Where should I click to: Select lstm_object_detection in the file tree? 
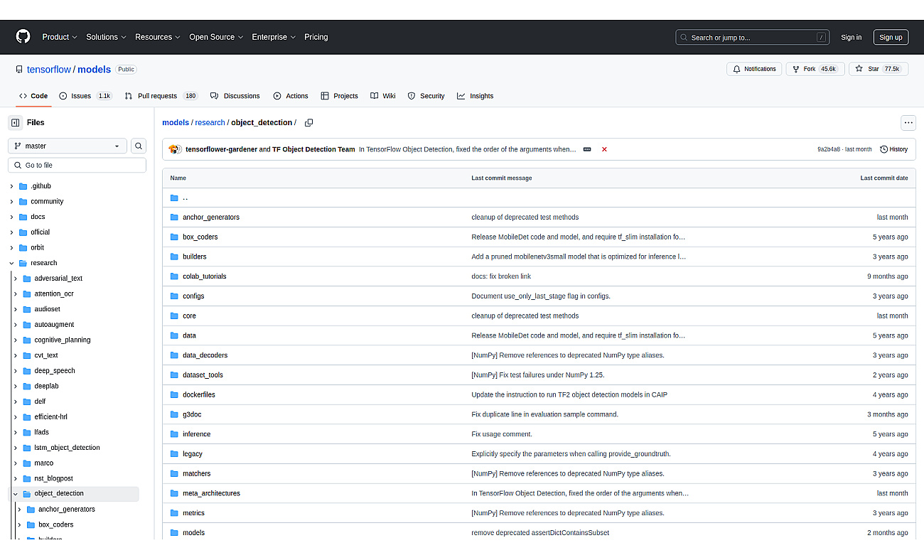coord(67,448)
